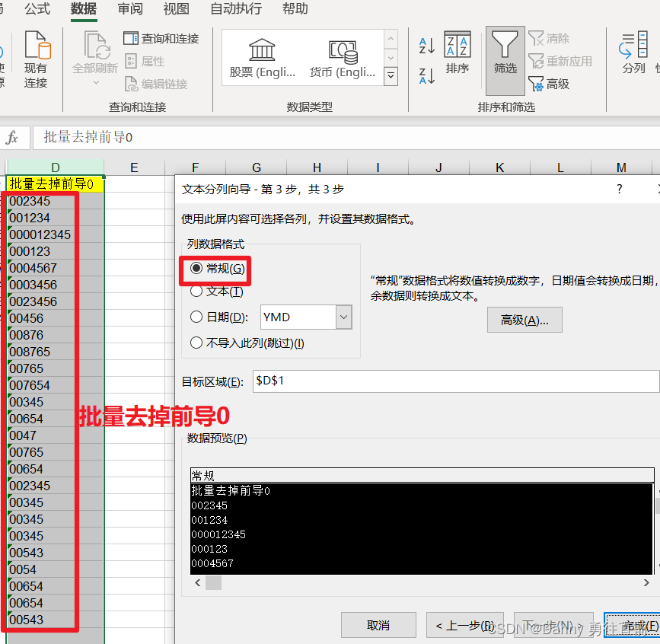Select the Text (文本) radio button
The width and height of the screenshot is (660, 644).
[196, 291]
